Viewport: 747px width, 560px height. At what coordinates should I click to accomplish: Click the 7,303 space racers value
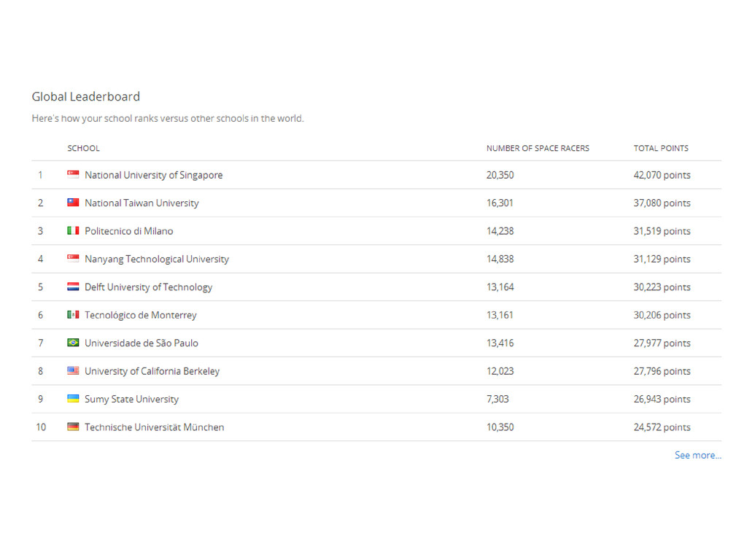click(498, 399)
